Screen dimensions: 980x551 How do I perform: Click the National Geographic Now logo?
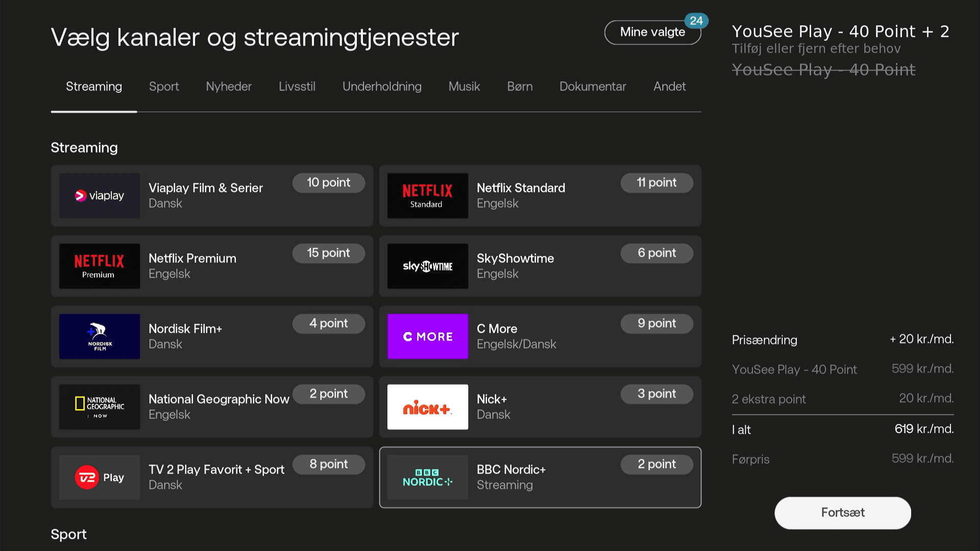[x=100, y=407]
